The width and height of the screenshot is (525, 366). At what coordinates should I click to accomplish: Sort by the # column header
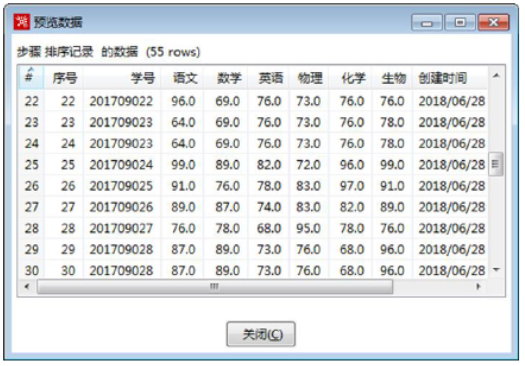coord(30,77)
